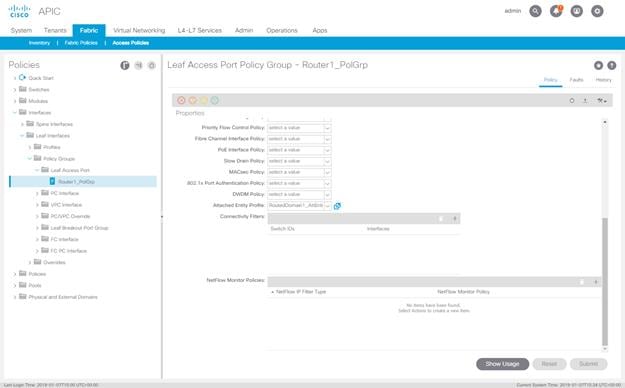625x388 pixels.
Task: Click the properties scrollbar down arrow
Action: (605, 349)
